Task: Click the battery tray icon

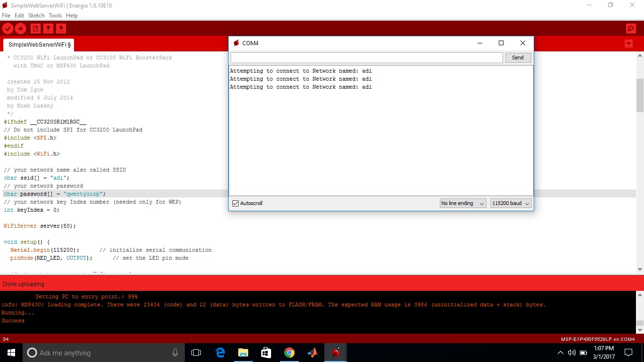Action: tap(583, 353)
